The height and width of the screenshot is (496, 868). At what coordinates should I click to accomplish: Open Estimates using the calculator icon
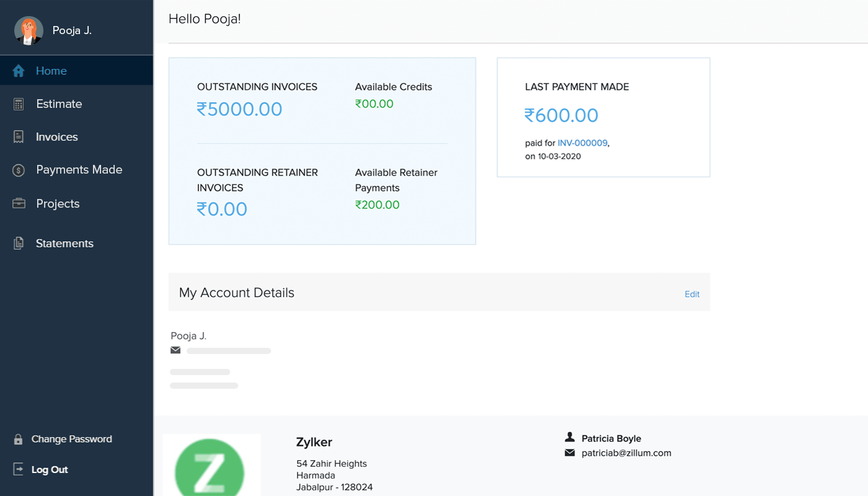tap(18, 104)
